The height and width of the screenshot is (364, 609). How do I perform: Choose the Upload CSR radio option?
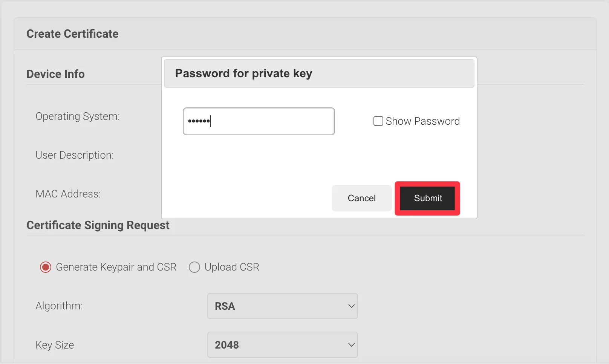194,267
